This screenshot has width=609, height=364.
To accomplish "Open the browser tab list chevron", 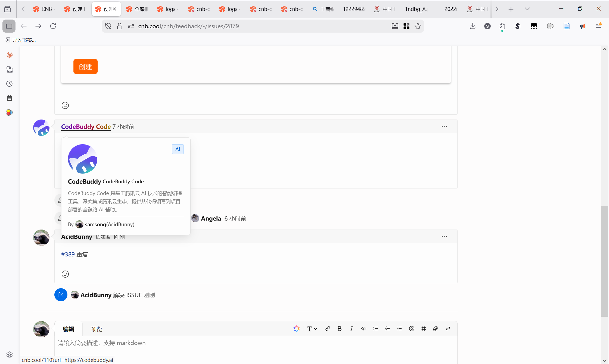I will pos(527,9).
